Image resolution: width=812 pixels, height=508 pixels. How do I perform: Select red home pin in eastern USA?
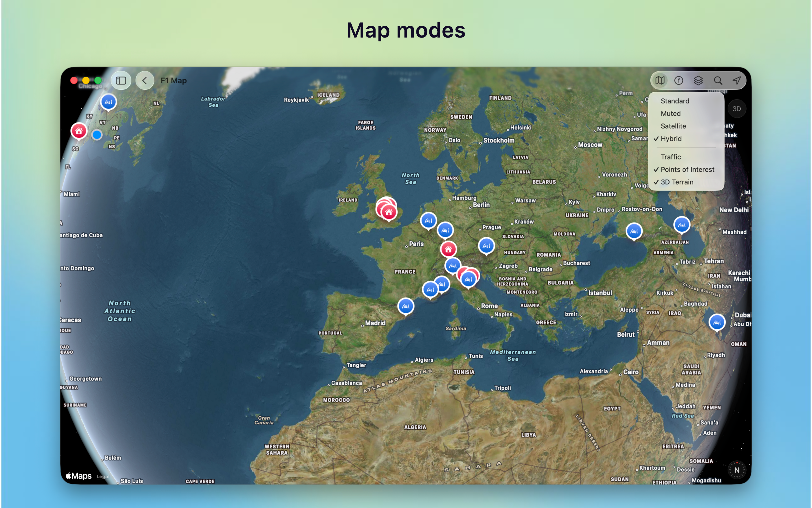click(x=79, y=131)
